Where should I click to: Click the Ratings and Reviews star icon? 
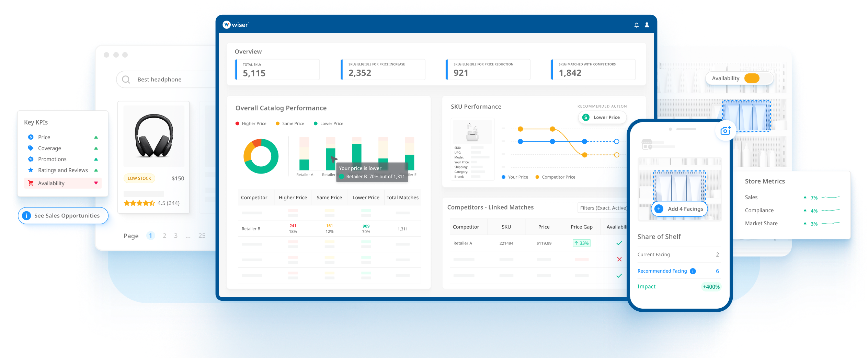tap(31, 170)
